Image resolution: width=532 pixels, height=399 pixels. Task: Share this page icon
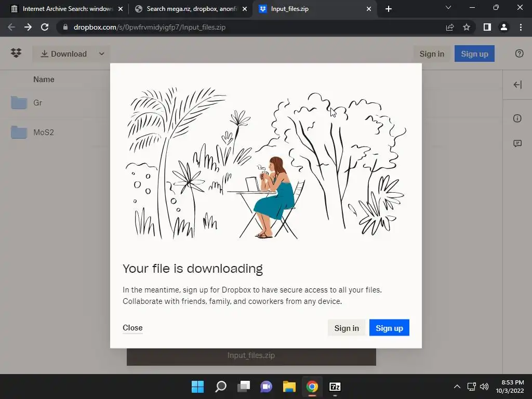(x=450, y=27)
